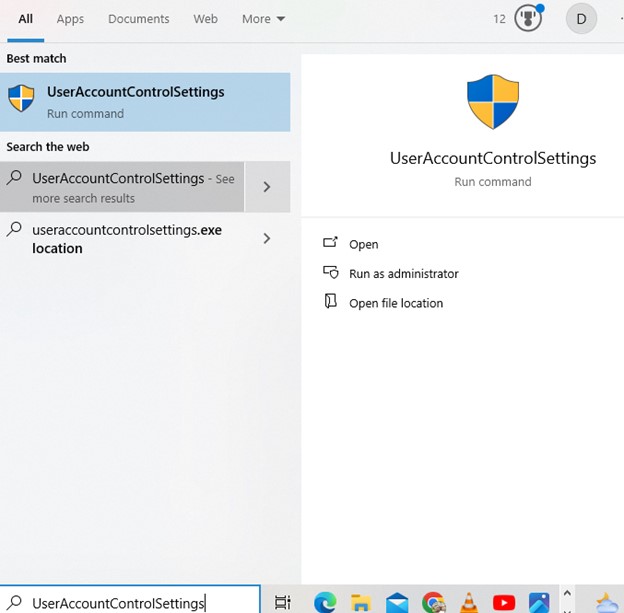Show hidden taskbar icons chevron
Viewport: 624px width, 613px height.
tap(567, 593)
